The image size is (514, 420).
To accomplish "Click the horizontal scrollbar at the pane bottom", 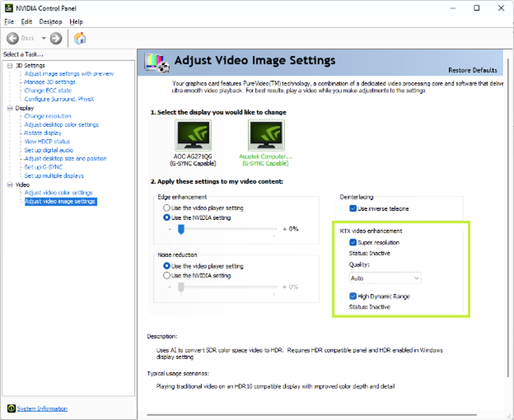I will [x=311, y=415].
